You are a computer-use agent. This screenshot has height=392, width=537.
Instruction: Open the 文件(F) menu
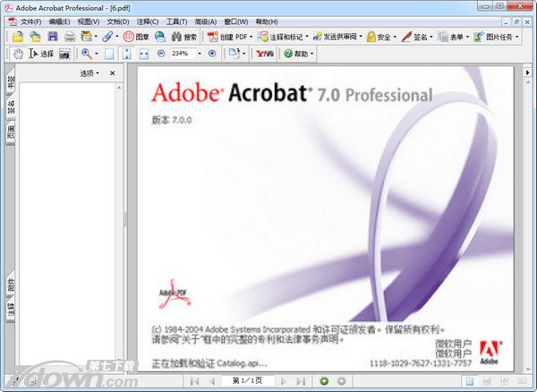pos(30,21)
